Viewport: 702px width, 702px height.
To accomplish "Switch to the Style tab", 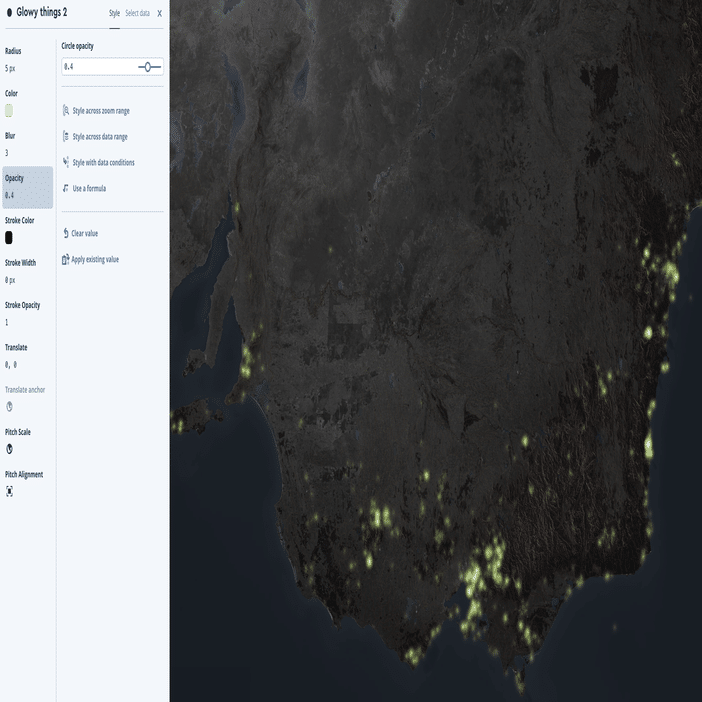I will coord(114,13).
